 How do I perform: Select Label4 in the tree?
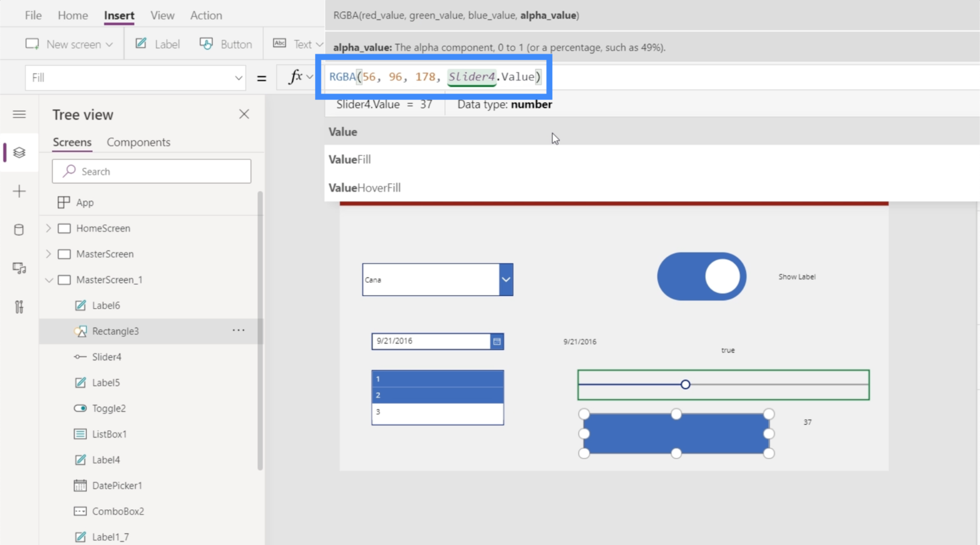(x=106, y=460)
